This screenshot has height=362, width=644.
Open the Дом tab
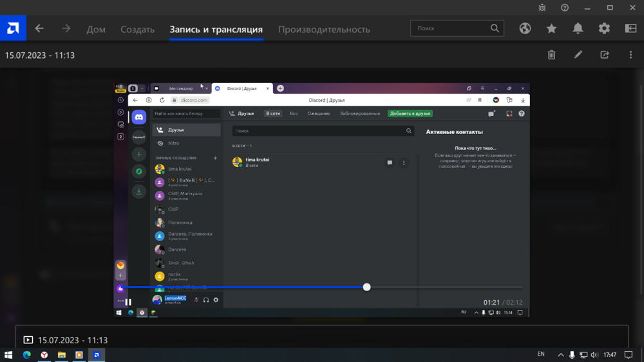(96, 29)
